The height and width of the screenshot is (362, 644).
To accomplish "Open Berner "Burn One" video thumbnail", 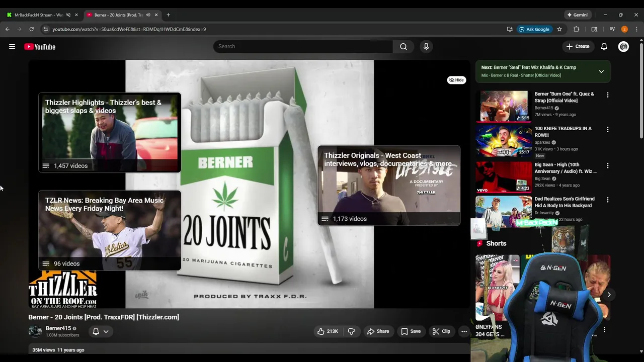I will (x=504, y=107).
